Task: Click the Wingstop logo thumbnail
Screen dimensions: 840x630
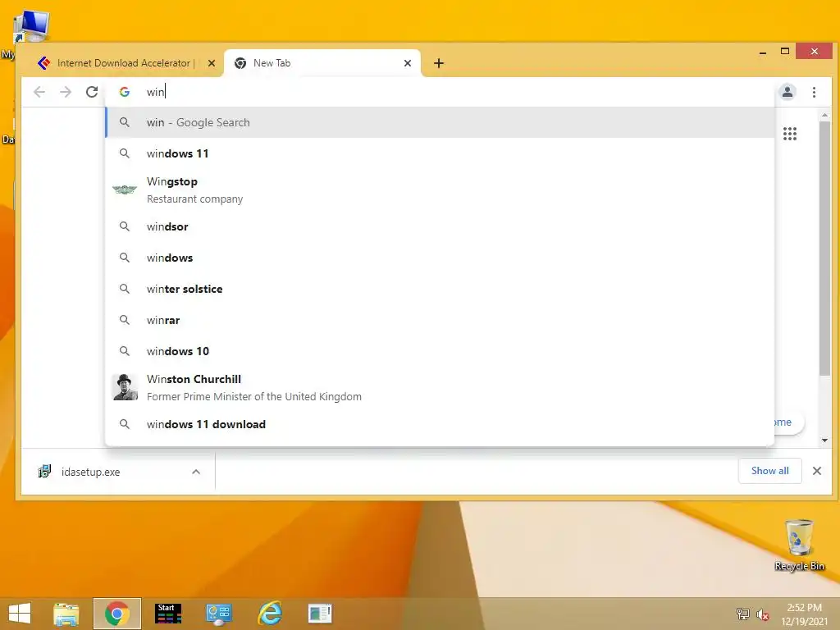Action: coord(125,189)
